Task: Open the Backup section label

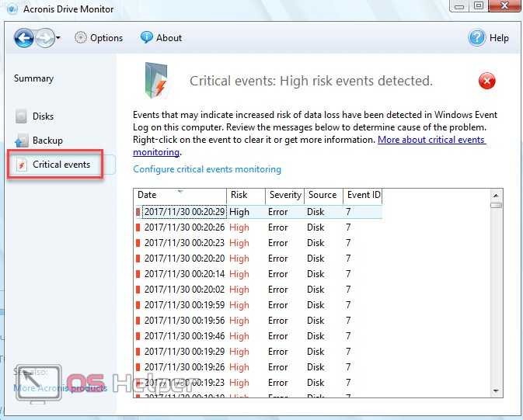Action: (x=47, y=141)
